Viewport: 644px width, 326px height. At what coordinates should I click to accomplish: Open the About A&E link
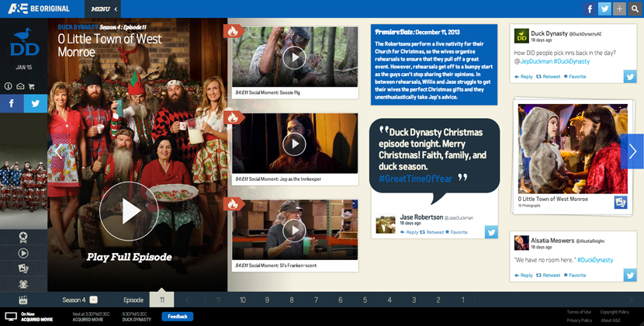click(611, 321)
